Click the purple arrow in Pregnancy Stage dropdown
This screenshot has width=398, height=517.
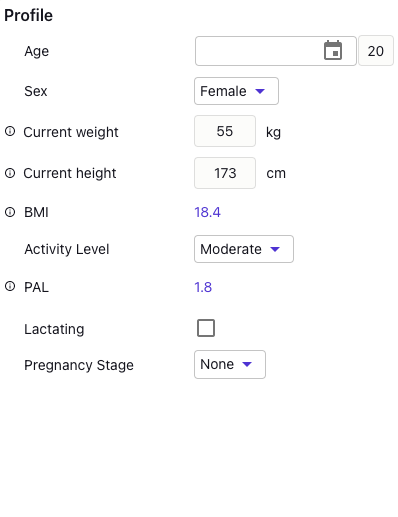tap(247, 364)
